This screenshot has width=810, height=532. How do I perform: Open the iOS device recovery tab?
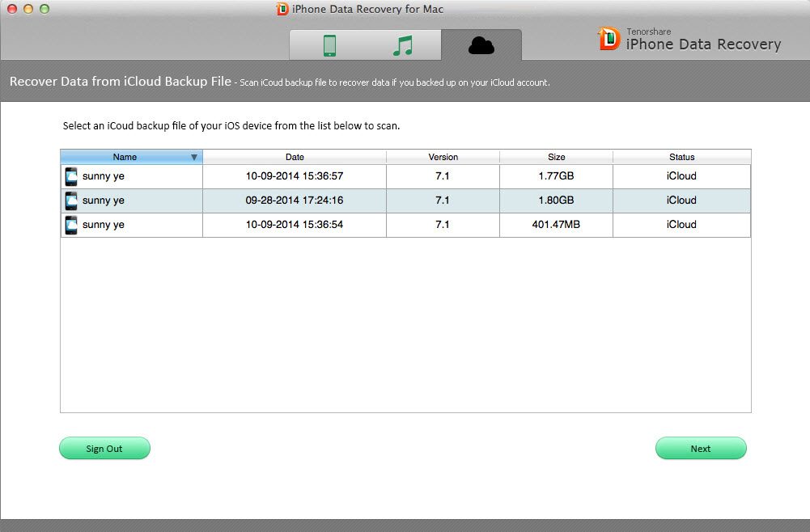(x=329, y=45)
